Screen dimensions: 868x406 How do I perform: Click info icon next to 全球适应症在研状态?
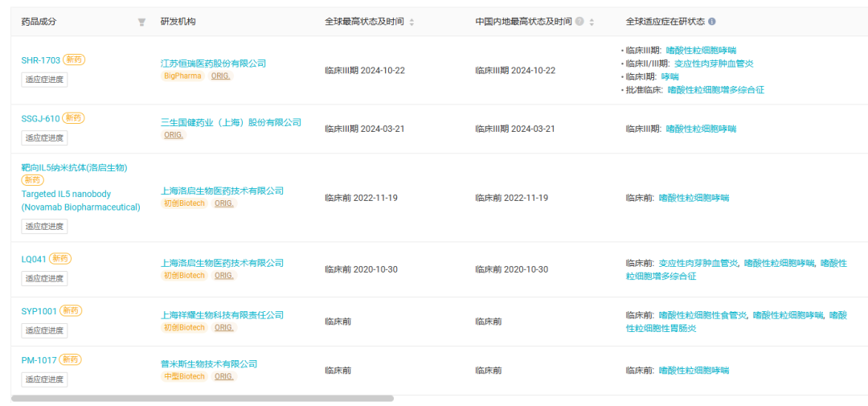pos(712,22)
